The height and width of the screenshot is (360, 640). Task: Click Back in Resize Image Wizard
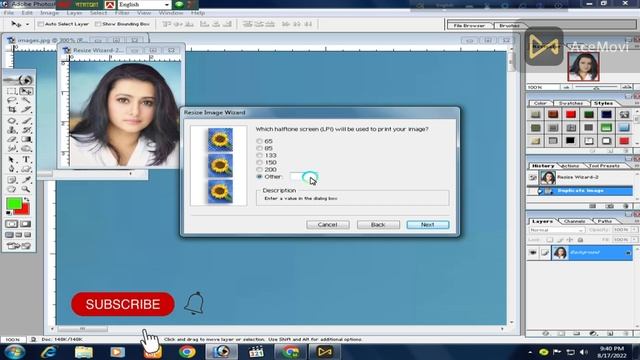tap(378, 224)
